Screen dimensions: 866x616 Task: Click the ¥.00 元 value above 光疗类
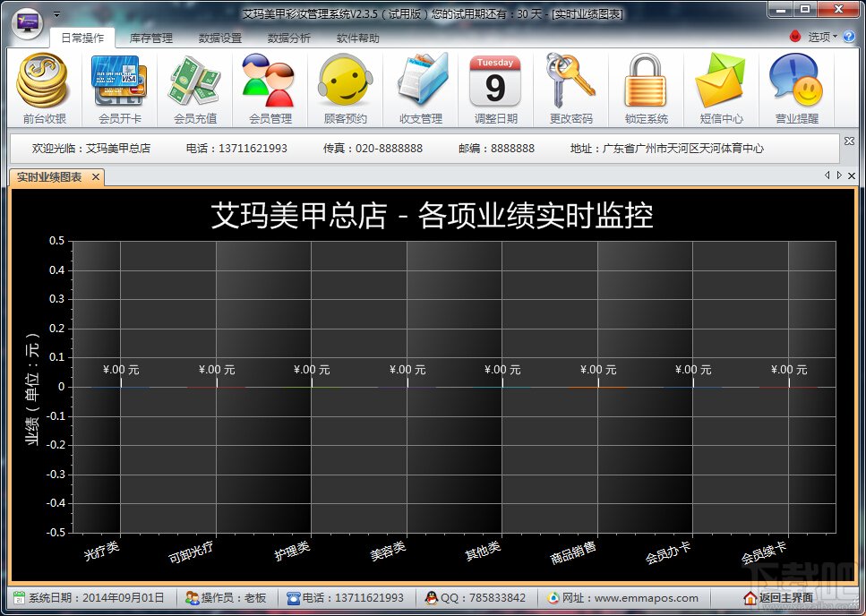[x=121, y=370]
